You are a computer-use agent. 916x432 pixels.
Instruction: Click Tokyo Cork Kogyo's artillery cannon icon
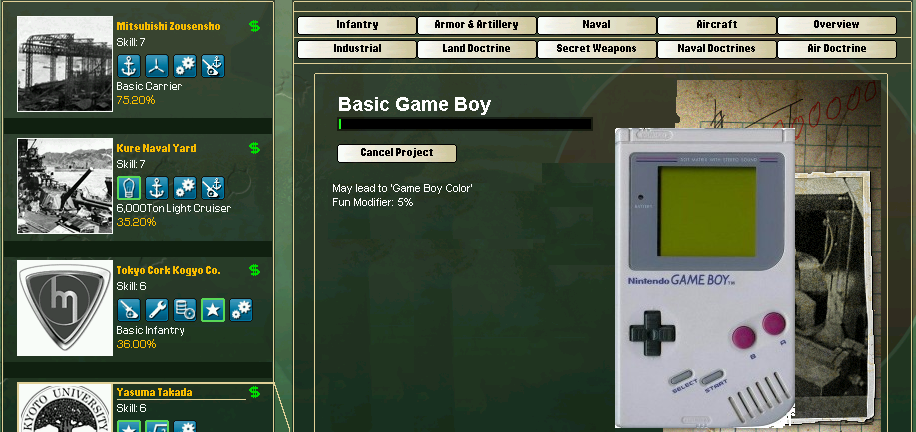coord(129,310)
